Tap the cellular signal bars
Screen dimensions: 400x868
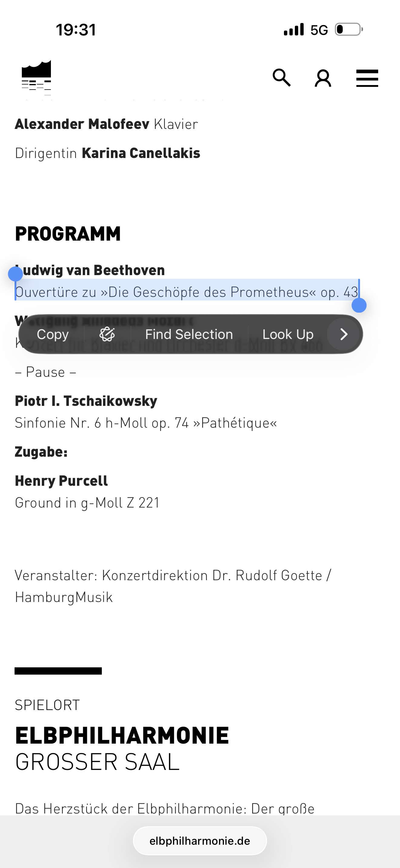pyautogui.click(x=294, y=29)
